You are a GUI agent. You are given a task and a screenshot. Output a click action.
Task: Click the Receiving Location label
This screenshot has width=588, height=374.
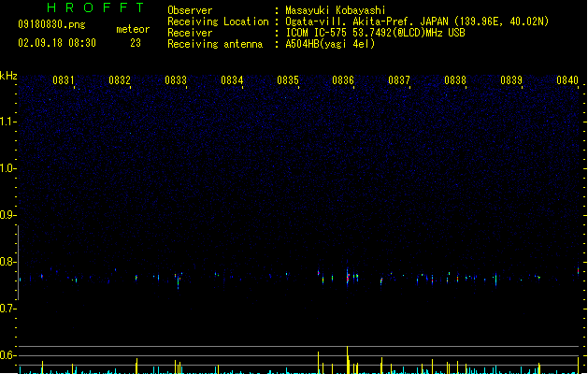218,22
